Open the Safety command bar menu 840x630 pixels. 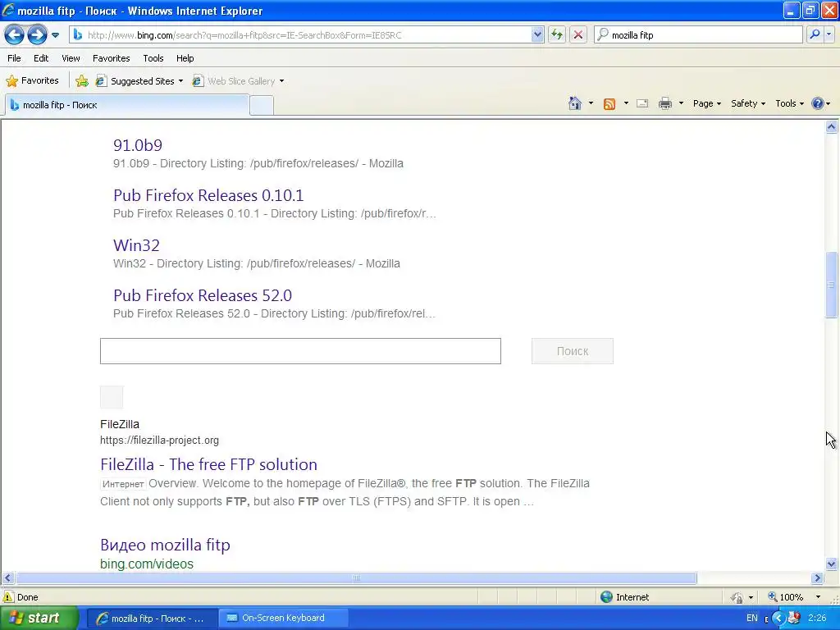click(x=748, y=103)
